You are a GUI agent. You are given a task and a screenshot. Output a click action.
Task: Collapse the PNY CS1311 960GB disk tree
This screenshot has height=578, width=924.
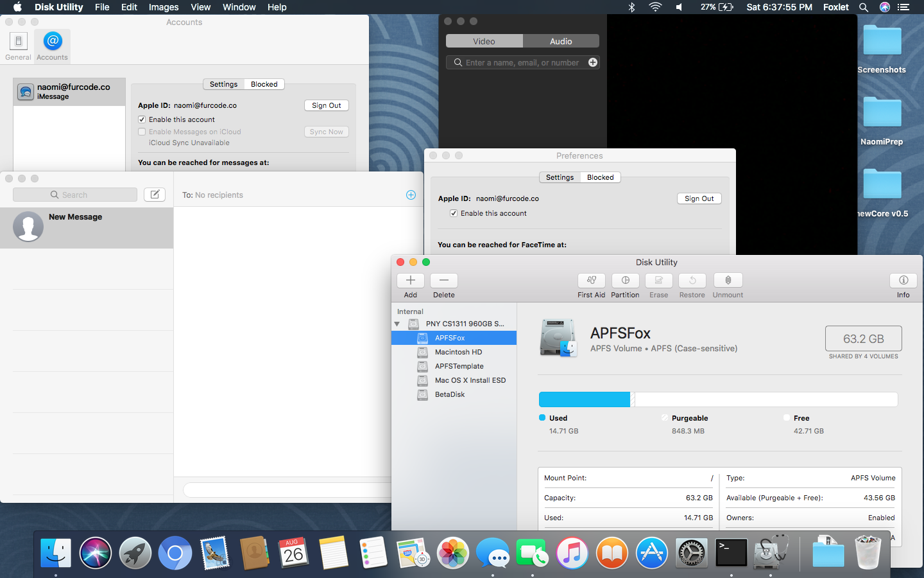pos(397,324)
